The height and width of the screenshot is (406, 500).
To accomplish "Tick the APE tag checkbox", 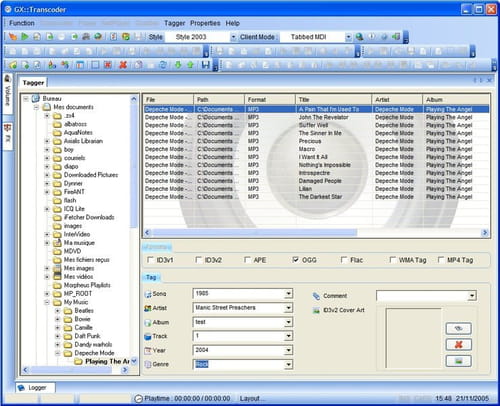I will pos(247,260).
